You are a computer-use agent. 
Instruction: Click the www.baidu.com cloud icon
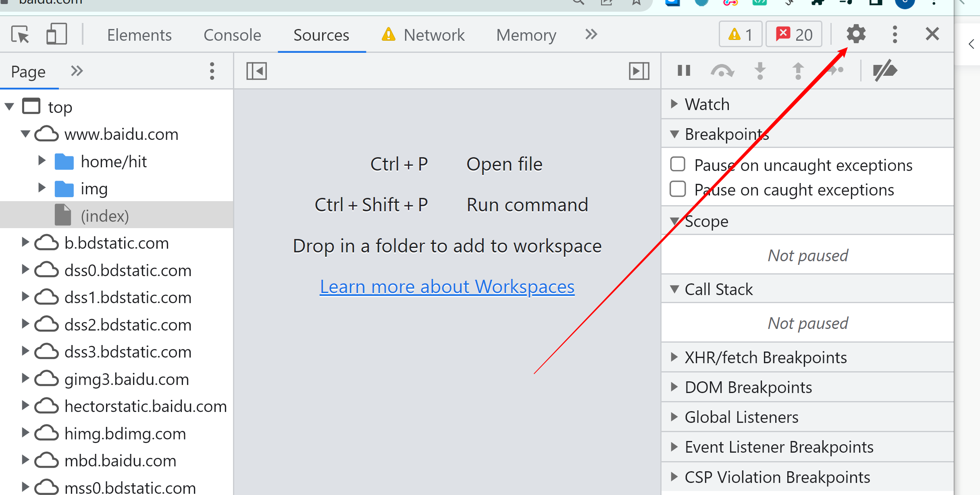click(x=47, y=134)
